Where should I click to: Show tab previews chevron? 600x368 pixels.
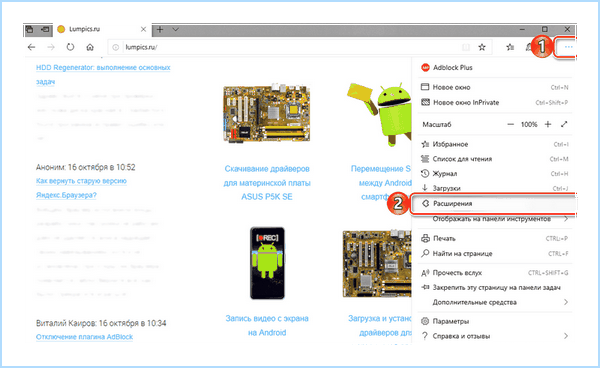click(x=175, y=29)
